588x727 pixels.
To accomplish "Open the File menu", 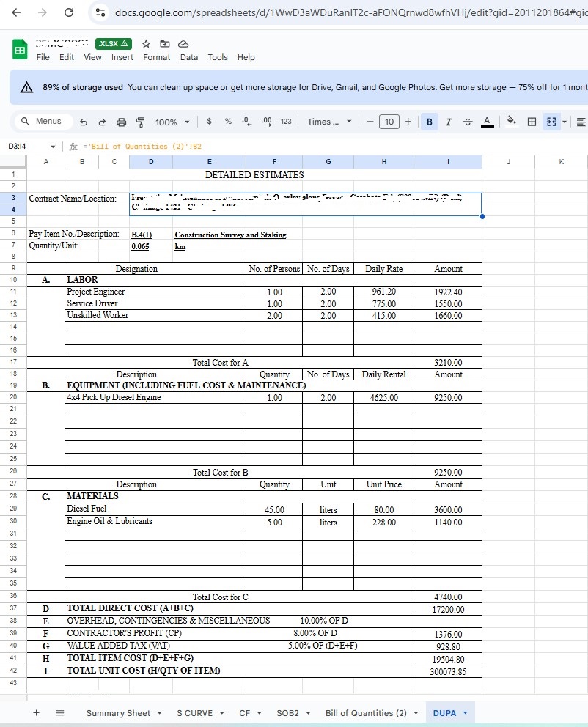I will 43,57.
